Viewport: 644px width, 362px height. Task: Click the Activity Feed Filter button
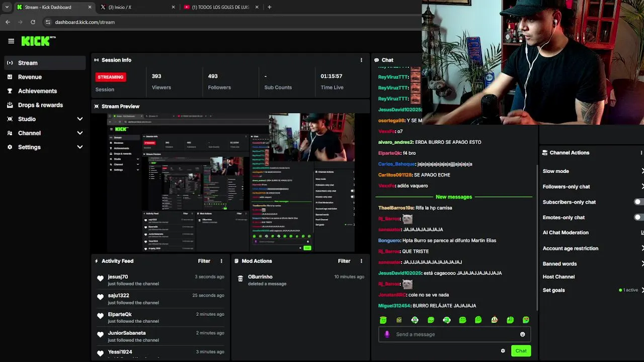pyautogui.click(x=204, y=261)
